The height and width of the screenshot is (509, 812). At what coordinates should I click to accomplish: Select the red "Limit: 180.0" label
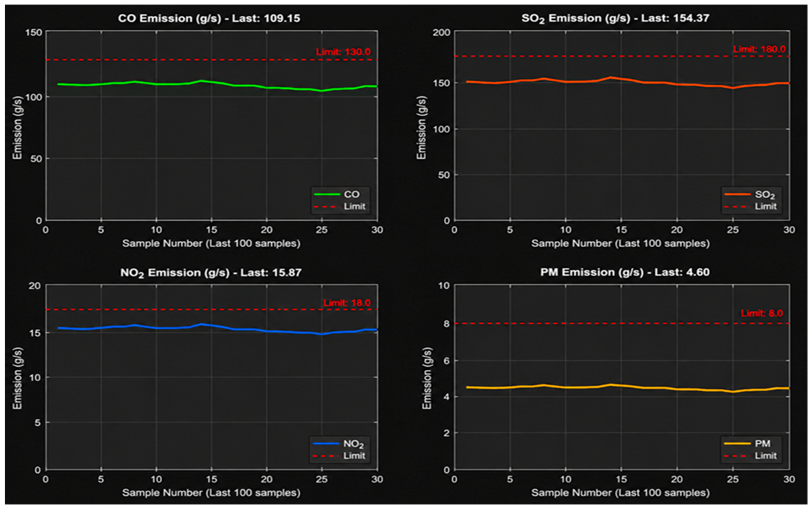759,49
